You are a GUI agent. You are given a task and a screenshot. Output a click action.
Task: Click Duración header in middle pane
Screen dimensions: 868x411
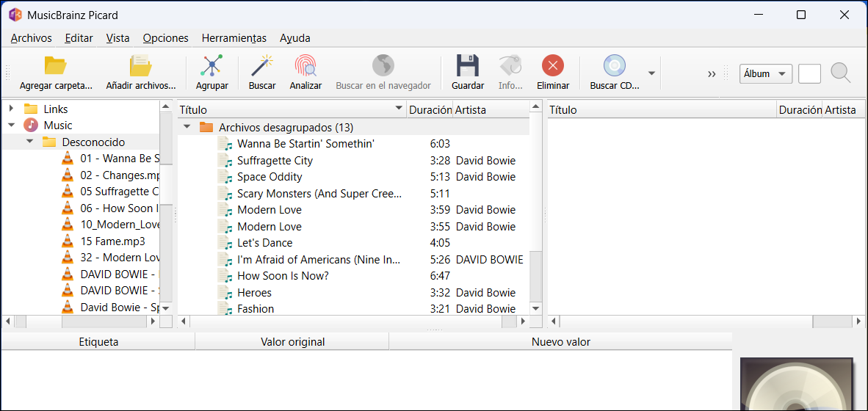coord(430,109)
